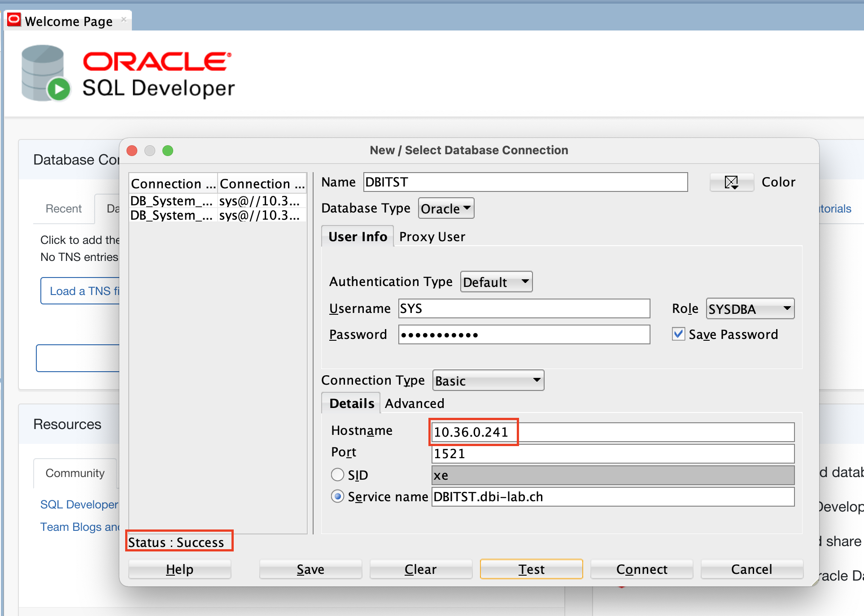
Task: Click the Name field containing DBITST
Action: click(x=525, y=182)
